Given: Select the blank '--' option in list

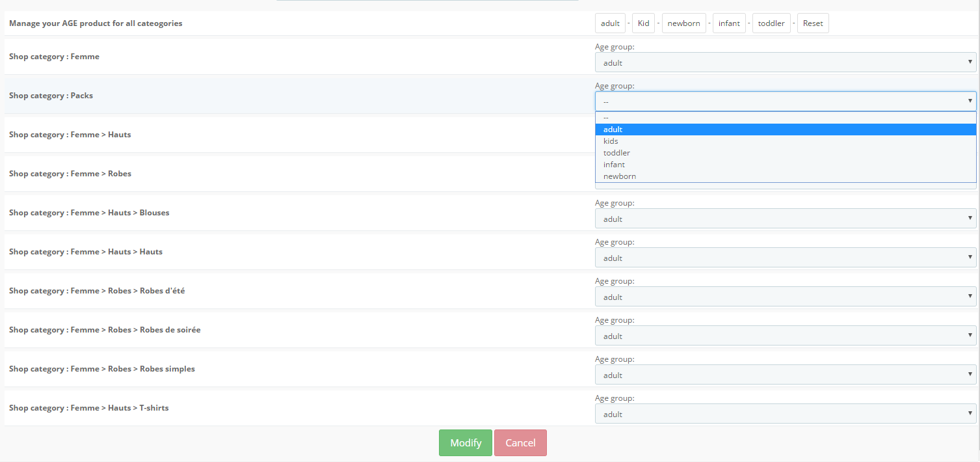Looking at the screenshot, I should pyautogui.click(x=786, y=118).
